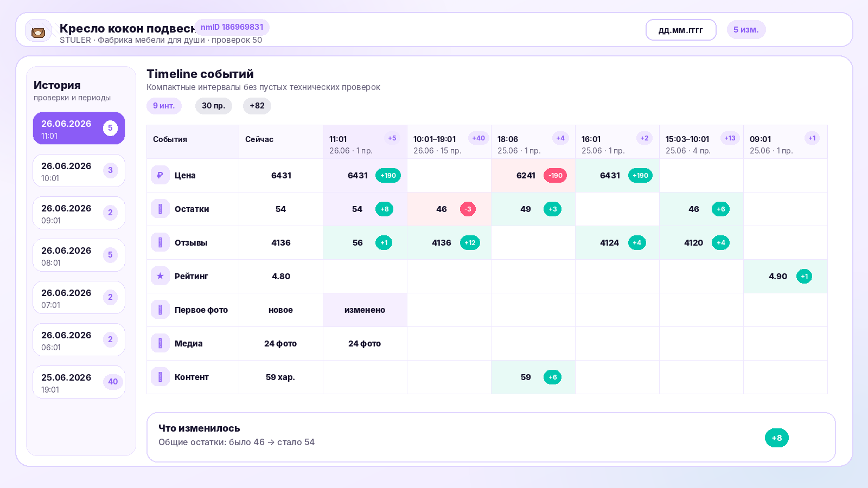Select history entry 25.06.2026 19:01
This screenshot has height=488, width=868.
click(79, 382)
